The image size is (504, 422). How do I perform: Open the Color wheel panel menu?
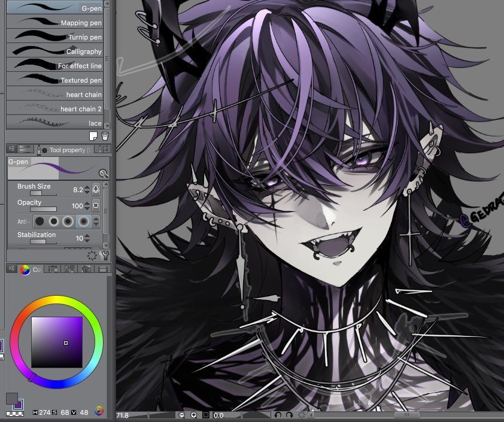(11, 268)
